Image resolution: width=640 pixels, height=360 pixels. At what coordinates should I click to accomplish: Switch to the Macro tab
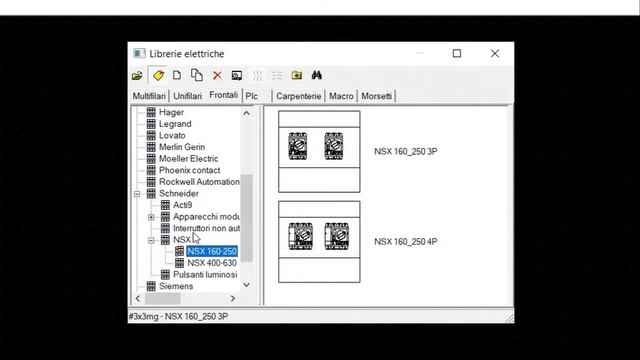coord(341,96)
